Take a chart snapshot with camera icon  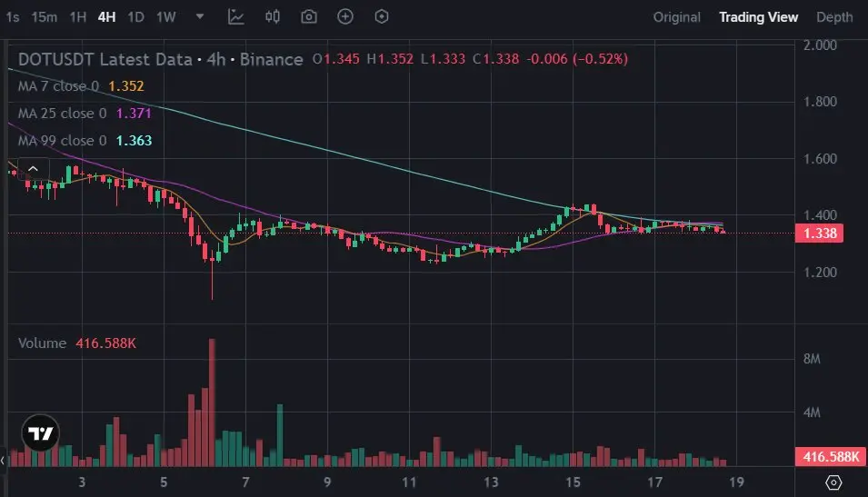309,16
